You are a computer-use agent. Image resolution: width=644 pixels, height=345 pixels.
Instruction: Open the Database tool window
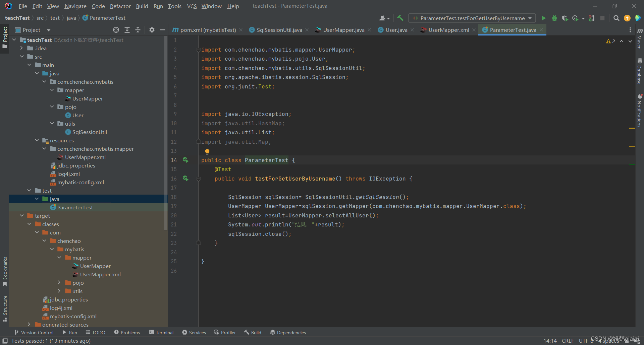pyautogui.click(x=640, y=71)
